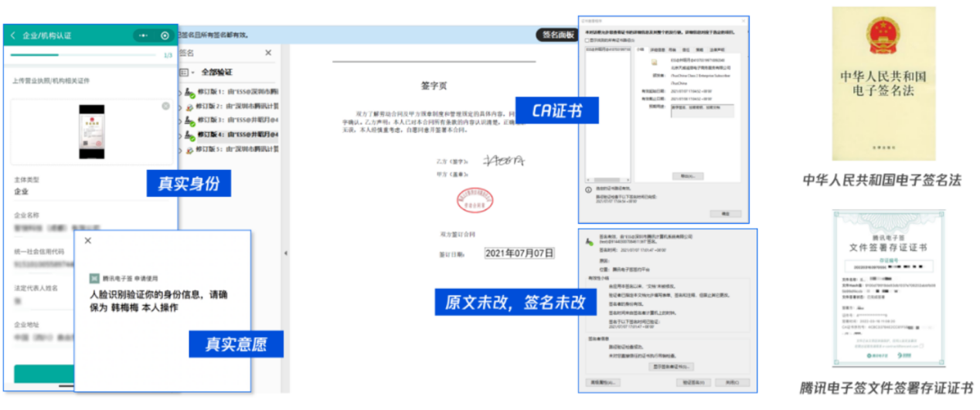This screenshot has width=980, height=410.
Task: Click 确定 in certificate viewer dialog
Action: click(725, 212)
